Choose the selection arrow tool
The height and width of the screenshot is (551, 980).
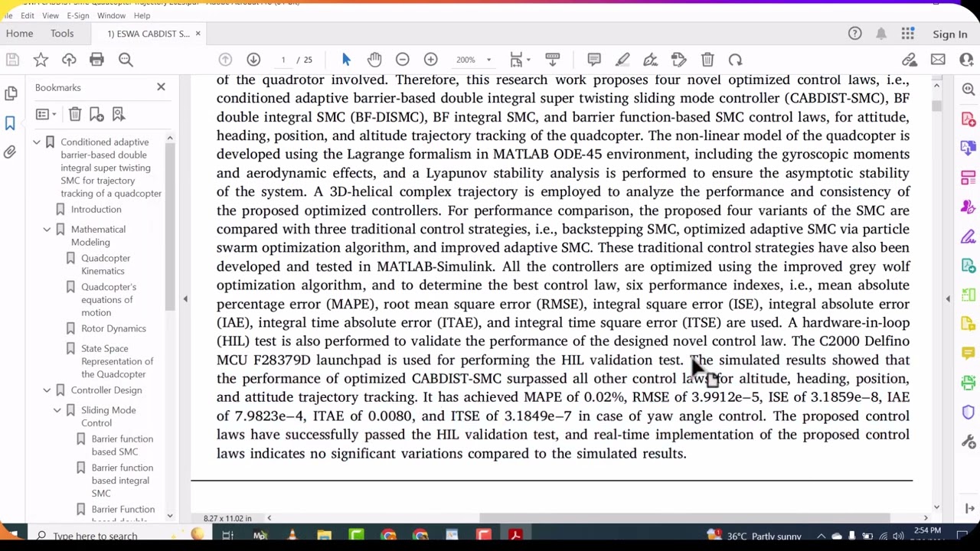[345, 60]
